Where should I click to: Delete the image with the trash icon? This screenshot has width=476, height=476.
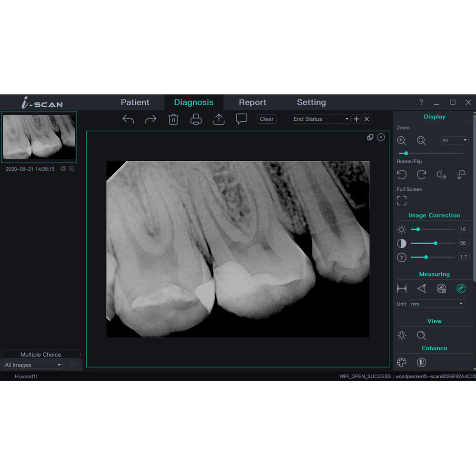[173, 119]
